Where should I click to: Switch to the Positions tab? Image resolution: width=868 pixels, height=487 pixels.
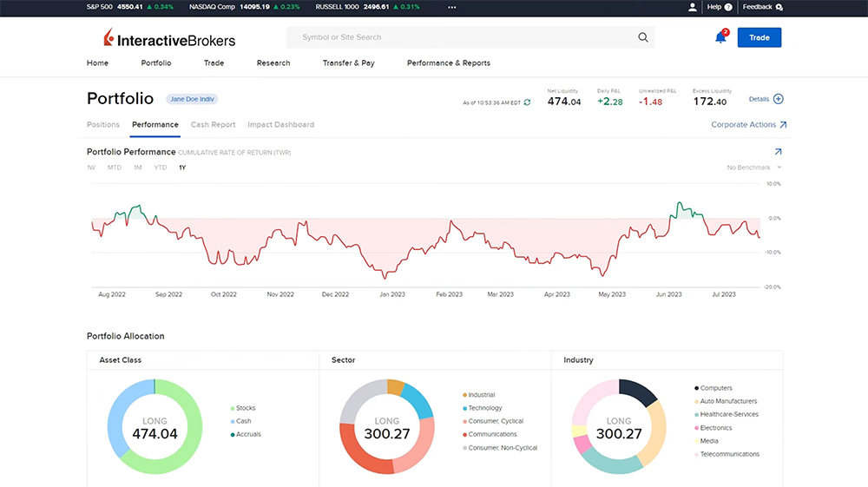[x=103, y=125]
